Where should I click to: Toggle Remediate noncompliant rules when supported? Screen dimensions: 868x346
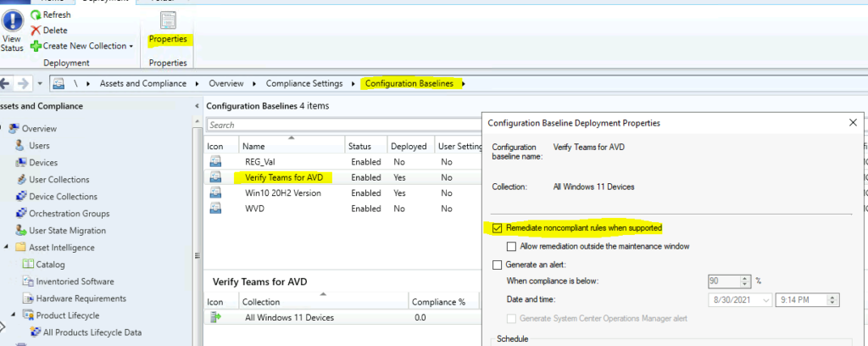(x=497, y=227)
